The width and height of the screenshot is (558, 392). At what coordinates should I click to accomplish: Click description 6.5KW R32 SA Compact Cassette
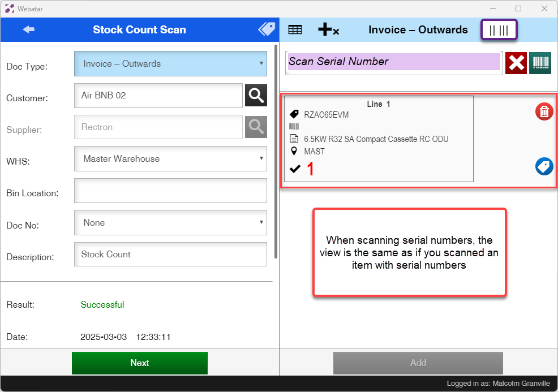(x=376, y=139)
